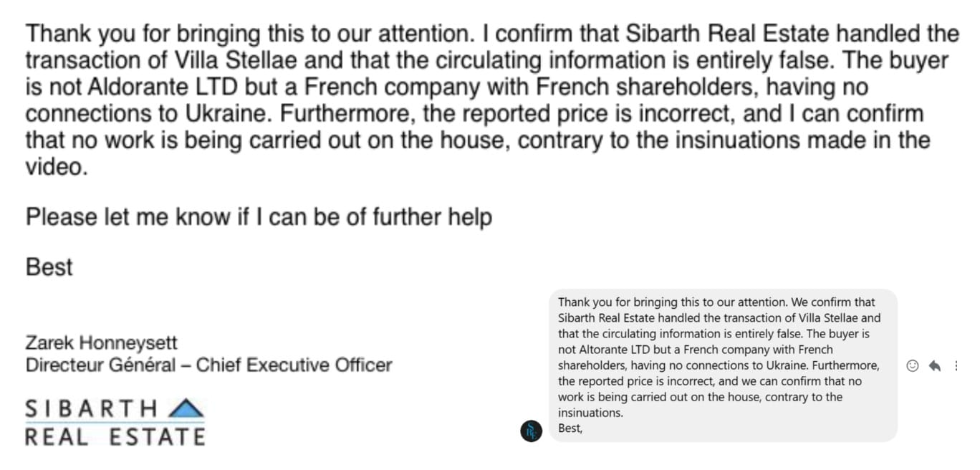The image size is (980, 470).
Task: Click the 'Please let me know' sentence
Action: pyautogui.click(x=259, y=216)
